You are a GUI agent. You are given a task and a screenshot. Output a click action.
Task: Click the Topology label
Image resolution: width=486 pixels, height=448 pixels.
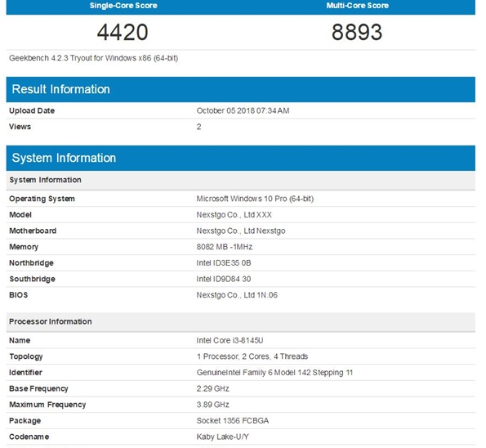(x=26, y=356)
